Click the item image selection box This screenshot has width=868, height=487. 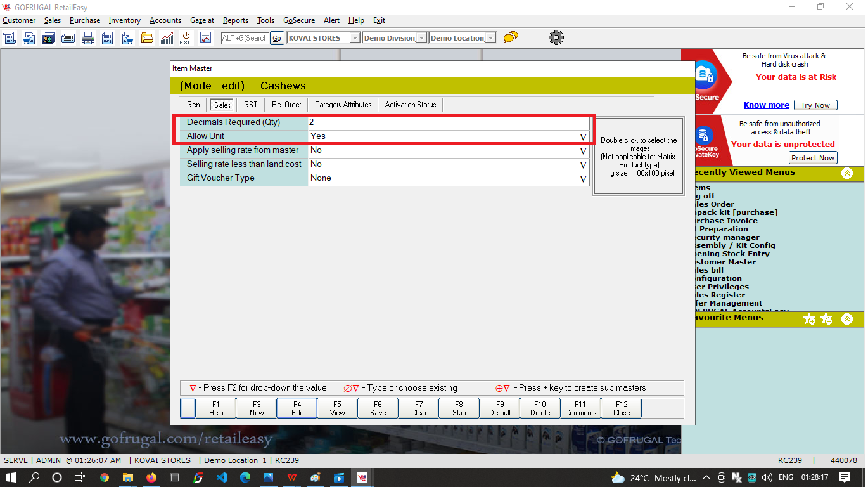point(639,156)
